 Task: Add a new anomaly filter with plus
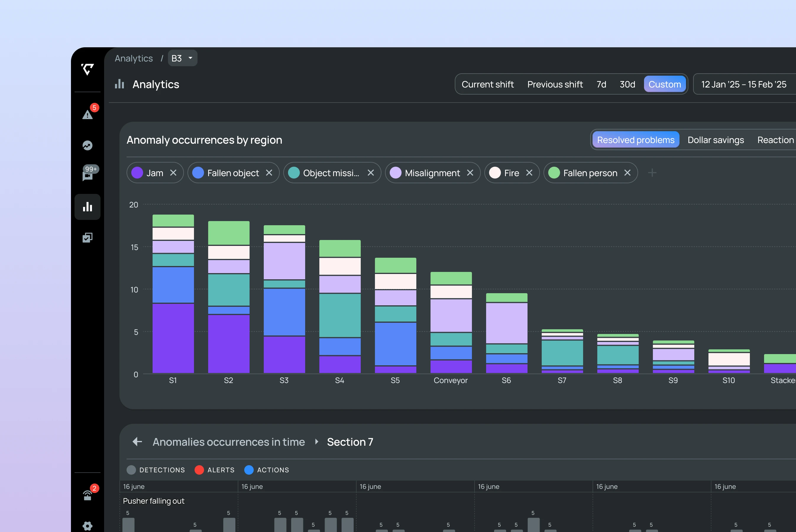[652, 173]
